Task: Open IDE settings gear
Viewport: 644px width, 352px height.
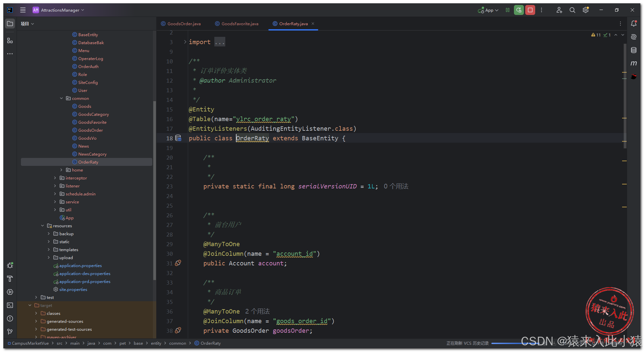Action: [586, 10]
